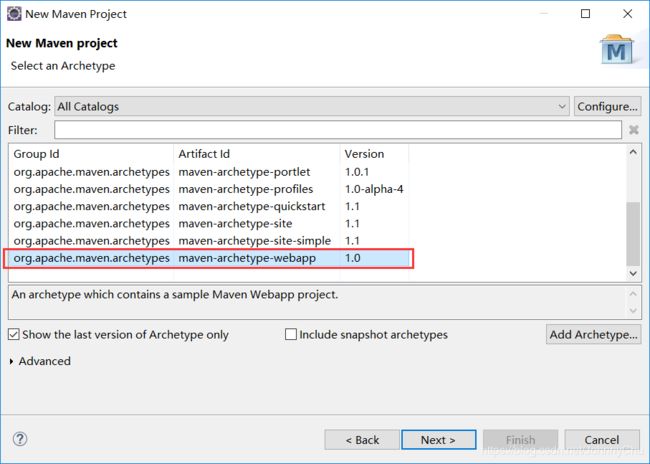This screenshot has height=464, width=650.
Task: Click the archetype list scroll up arrow
Action: pos(633,152)
